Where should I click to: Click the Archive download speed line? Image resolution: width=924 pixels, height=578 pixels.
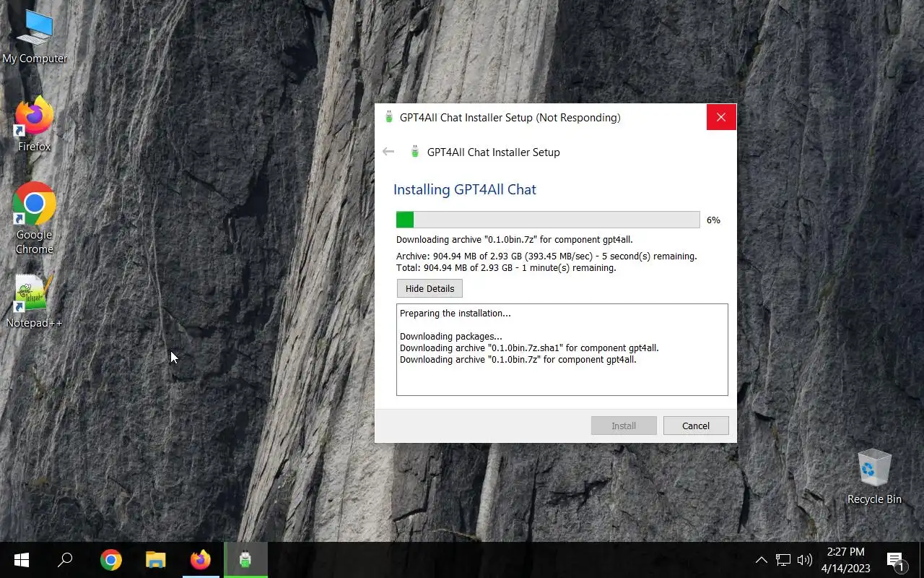click(546, 256)
